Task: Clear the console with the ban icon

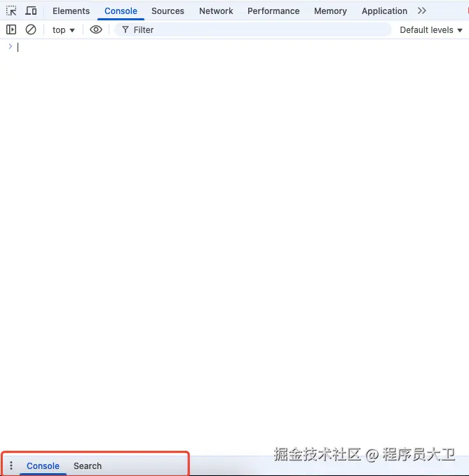Action: [x=31, y=29]
